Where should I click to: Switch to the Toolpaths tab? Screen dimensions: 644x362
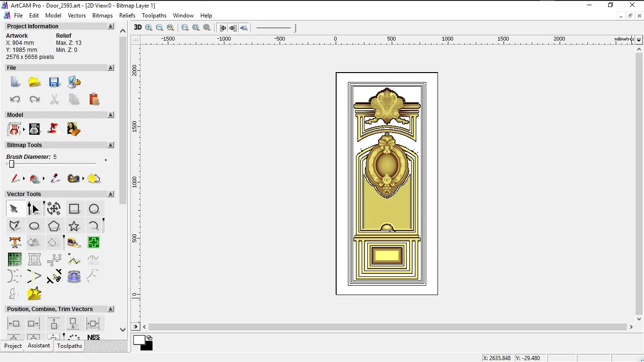pyautogui.click(x=70, y=346)
